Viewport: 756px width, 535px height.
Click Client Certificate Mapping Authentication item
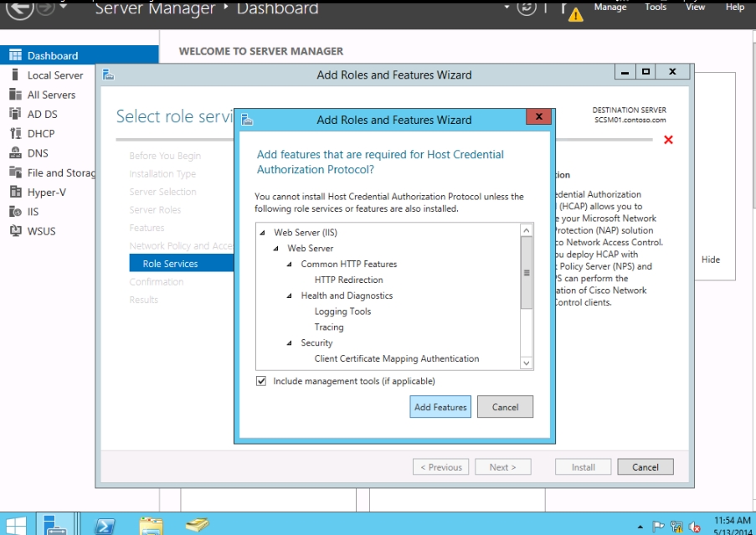click(x=397, y=358)
